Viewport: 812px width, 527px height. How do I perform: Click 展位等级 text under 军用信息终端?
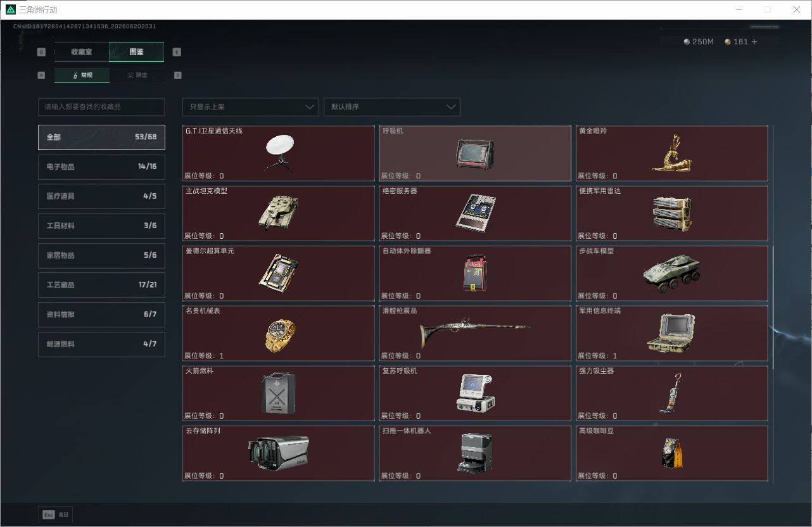coord(597,356)
